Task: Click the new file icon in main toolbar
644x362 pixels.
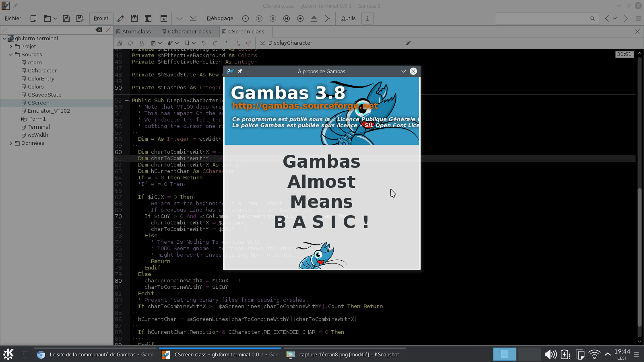Action: [33, 19]
